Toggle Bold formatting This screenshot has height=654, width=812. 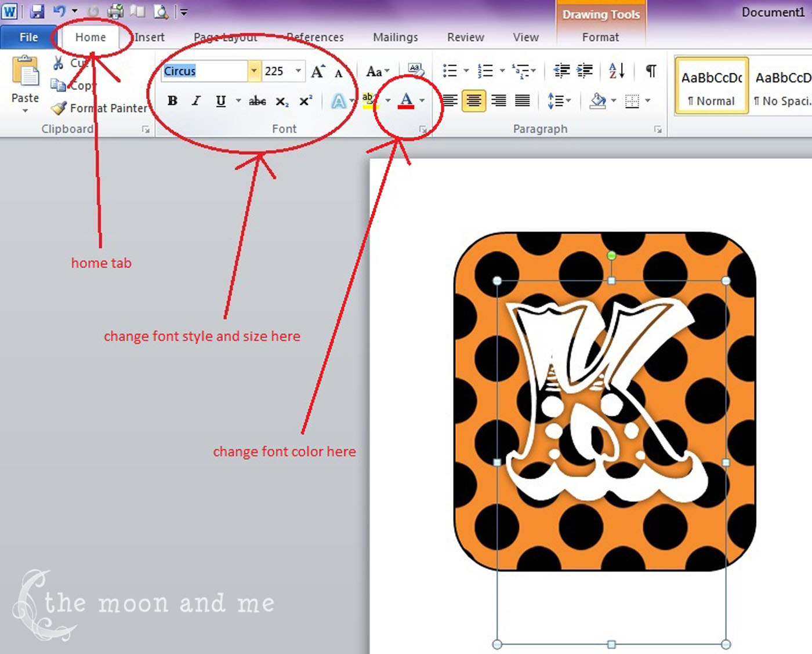tap(172, 100)
